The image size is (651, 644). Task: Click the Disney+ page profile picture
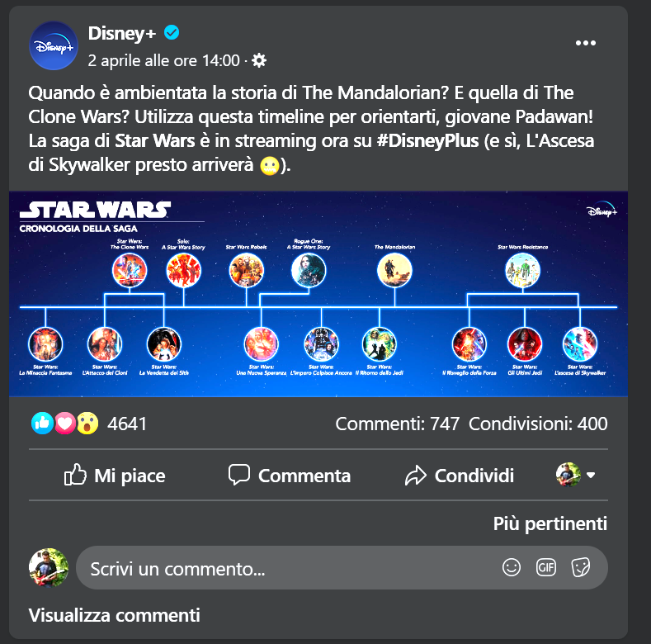pyautogui.click(x=54, y=45)
